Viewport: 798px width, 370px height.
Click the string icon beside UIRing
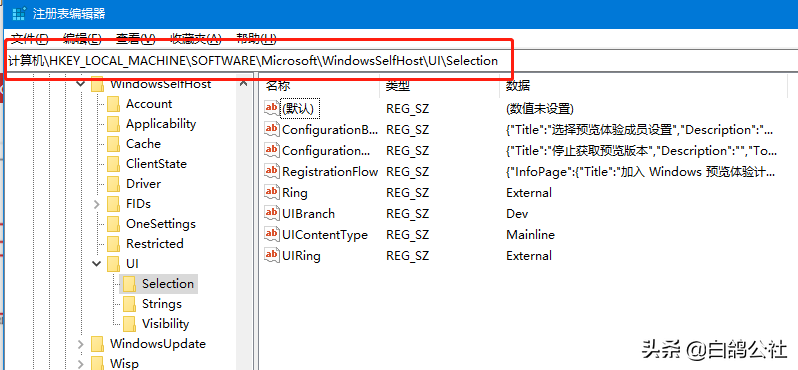272,255
